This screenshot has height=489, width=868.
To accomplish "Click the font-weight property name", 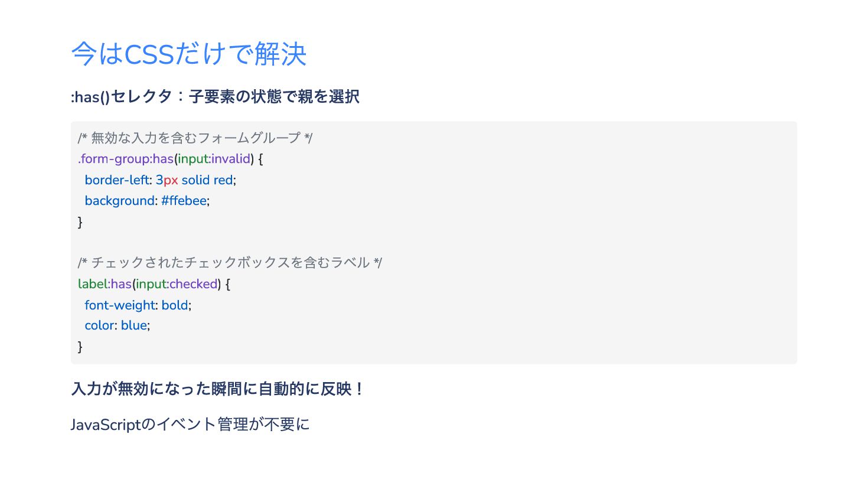I will (x=120, y=305).
